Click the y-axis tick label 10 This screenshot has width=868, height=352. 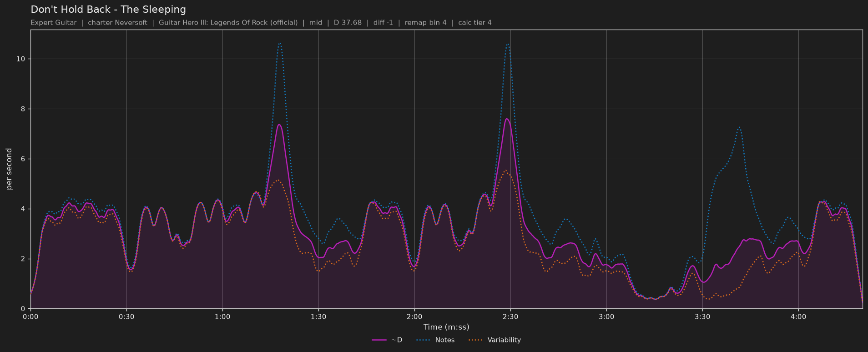pos(21,59)
